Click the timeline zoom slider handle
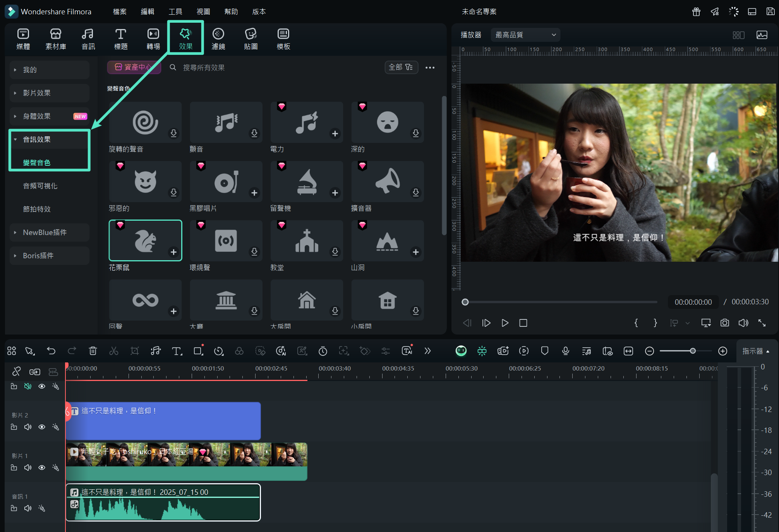Image resolution: width=779 pixels, height=532 pixels. [x=693, y=351]
